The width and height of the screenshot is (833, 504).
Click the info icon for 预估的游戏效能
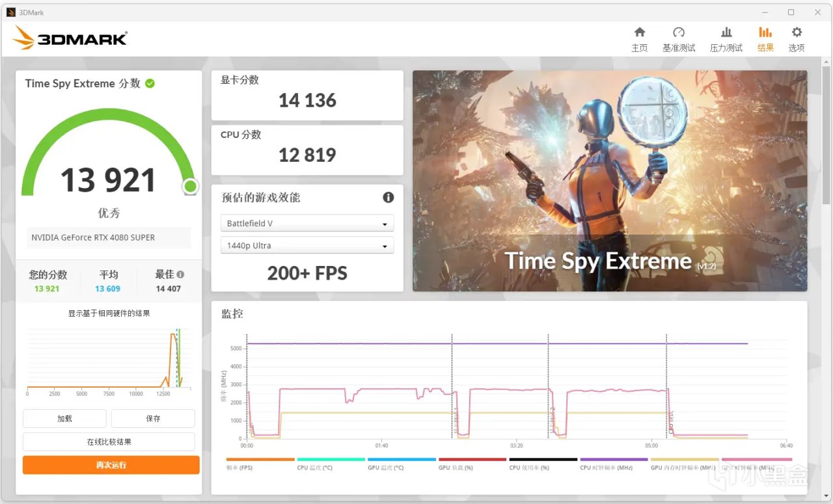pos(389,197)
